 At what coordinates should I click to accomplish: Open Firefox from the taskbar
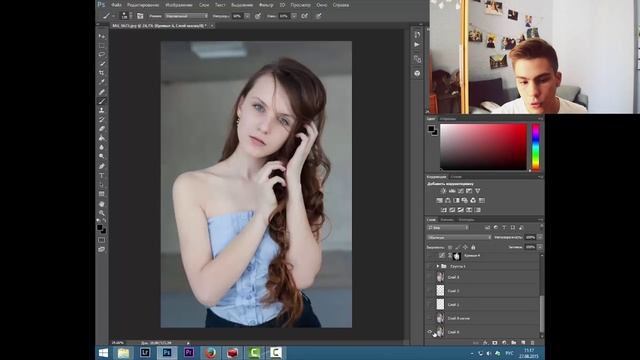click(211, 353)
